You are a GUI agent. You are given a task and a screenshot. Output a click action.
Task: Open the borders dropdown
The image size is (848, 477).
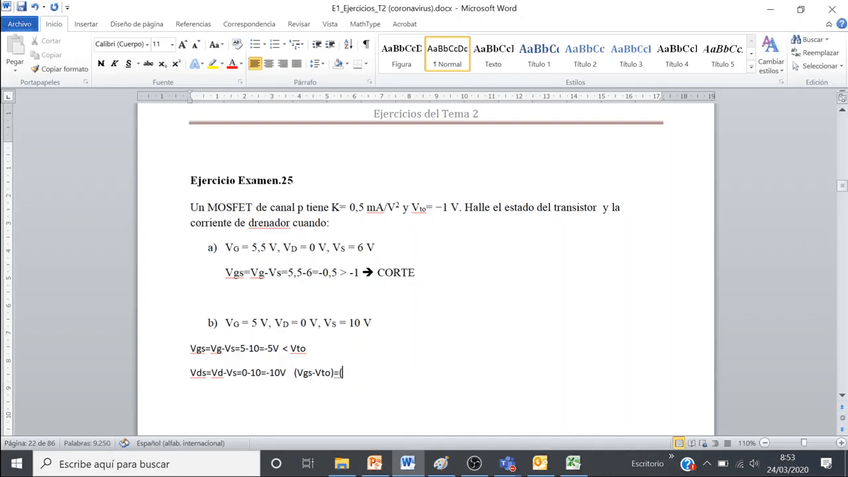tap(366, 64)
